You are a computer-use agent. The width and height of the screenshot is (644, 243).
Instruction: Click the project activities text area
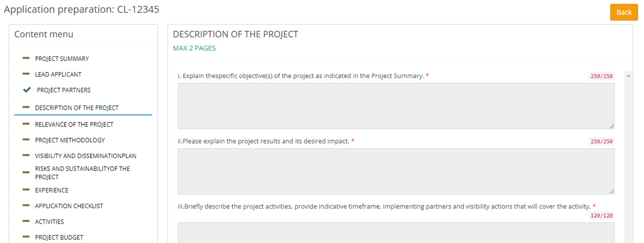tap(396, 233)
